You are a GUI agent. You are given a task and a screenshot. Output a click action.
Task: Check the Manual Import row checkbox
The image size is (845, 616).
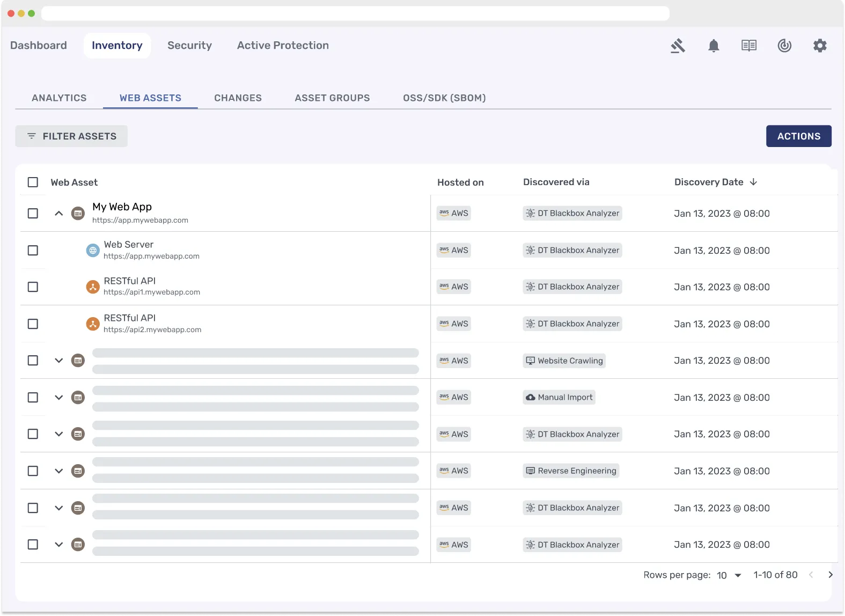[x=33, y=398]
